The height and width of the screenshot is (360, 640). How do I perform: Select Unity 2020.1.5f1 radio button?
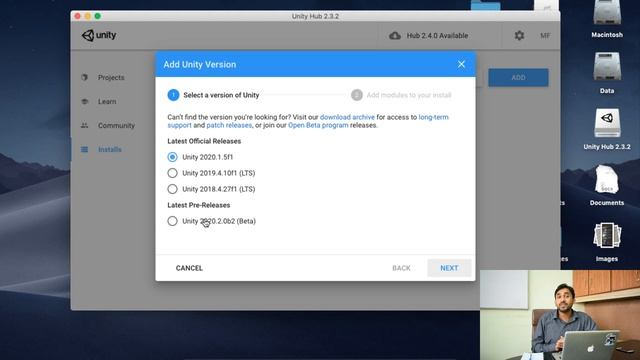172,157
